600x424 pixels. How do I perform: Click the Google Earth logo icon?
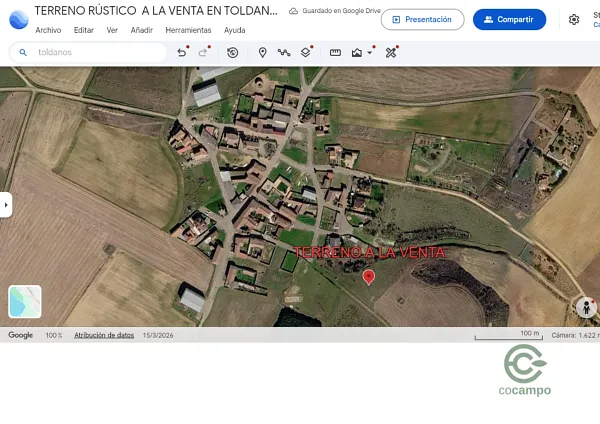[x=19, y=20]
